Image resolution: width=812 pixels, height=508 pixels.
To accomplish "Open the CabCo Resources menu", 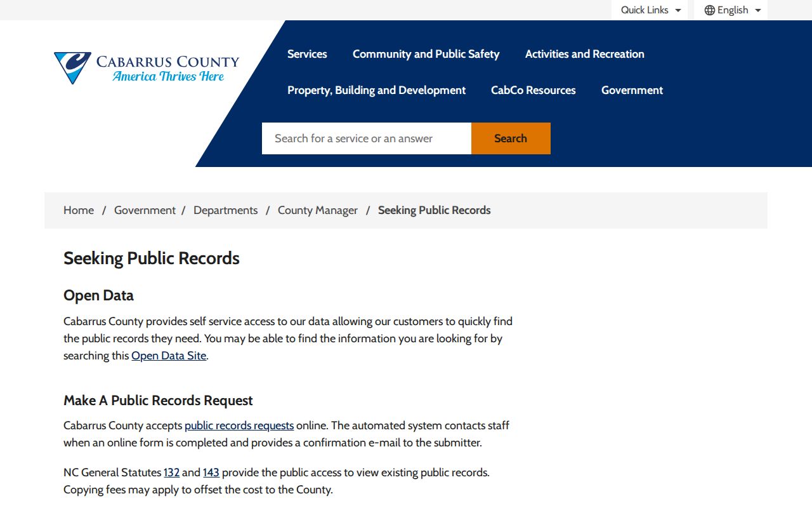I will [x=534, y=90].
